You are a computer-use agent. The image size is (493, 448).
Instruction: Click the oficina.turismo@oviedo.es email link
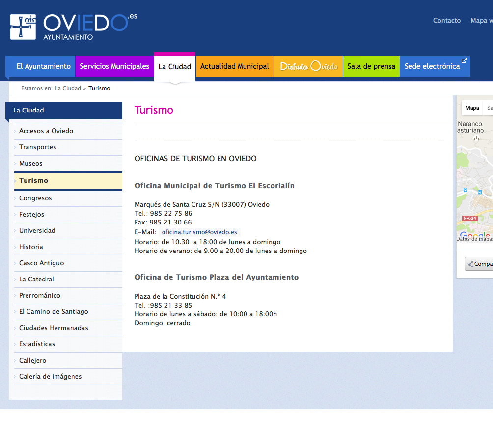199,232
